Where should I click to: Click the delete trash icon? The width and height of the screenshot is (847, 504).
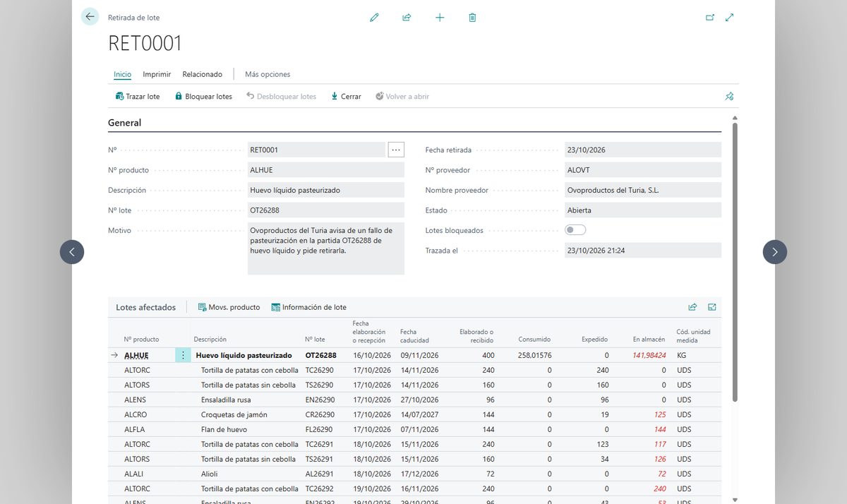[x=472, y=18]
